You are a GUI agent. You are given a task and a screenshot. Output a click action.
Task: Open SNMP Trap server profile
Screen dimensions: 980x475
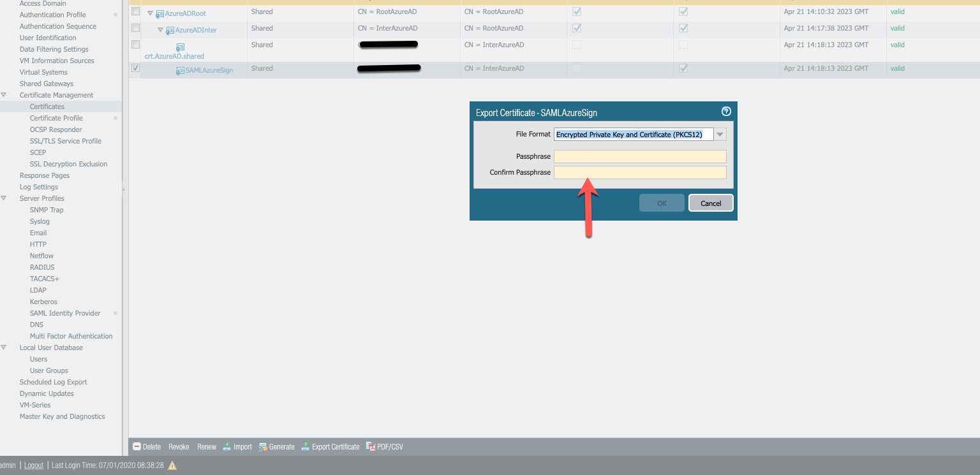47,210
